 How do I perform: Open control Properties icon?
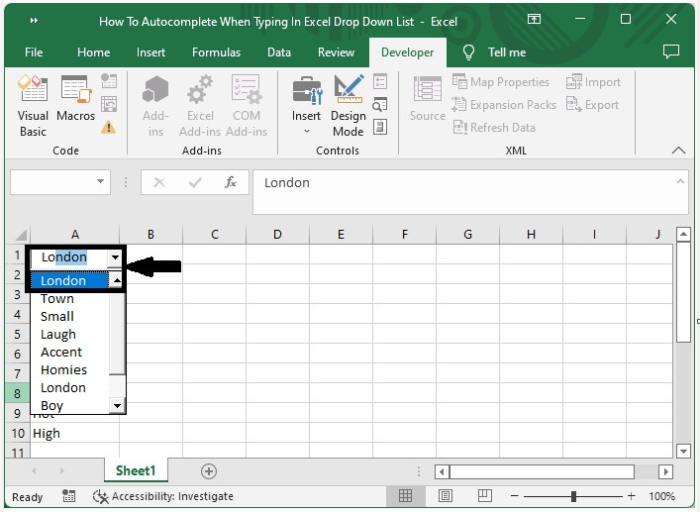380,81
